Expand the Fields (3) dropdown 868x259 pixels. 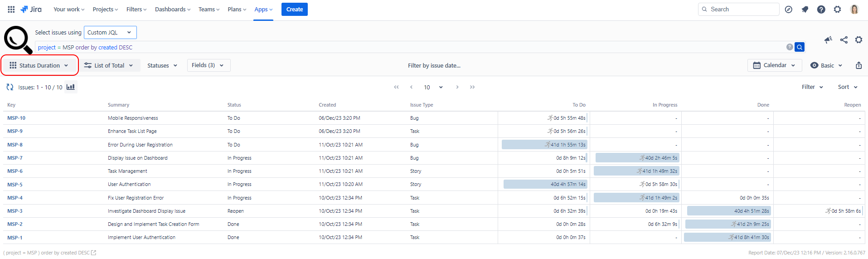[x=208, y=65]
